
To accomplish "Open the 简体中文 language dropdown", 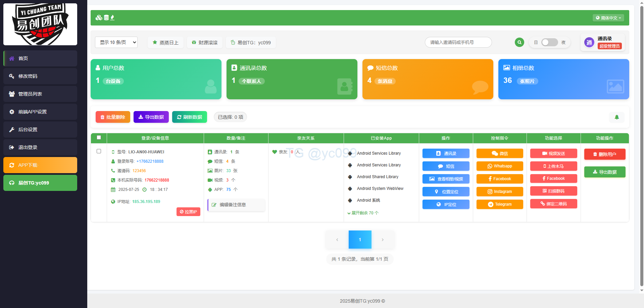I will coord(608,17).
